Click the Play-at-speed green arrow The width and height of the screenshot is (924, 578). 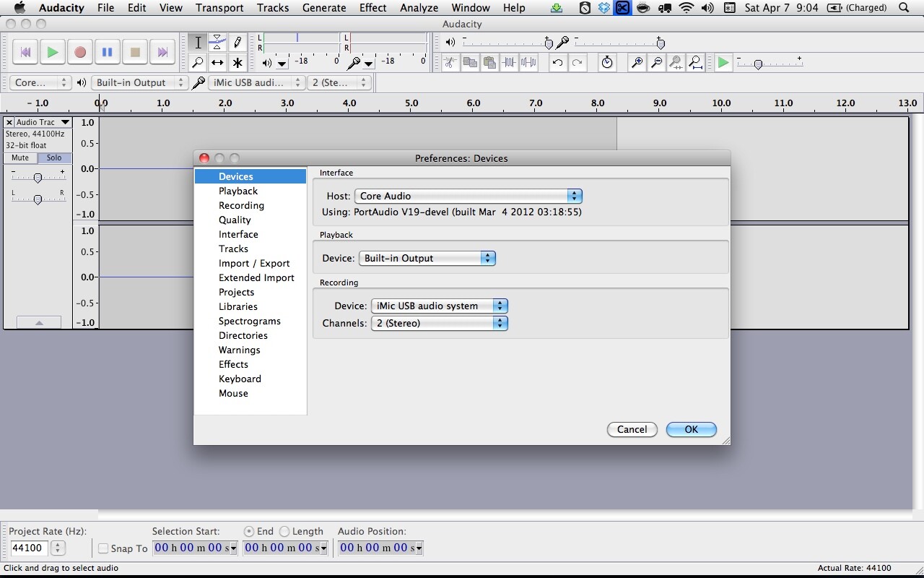723,63
